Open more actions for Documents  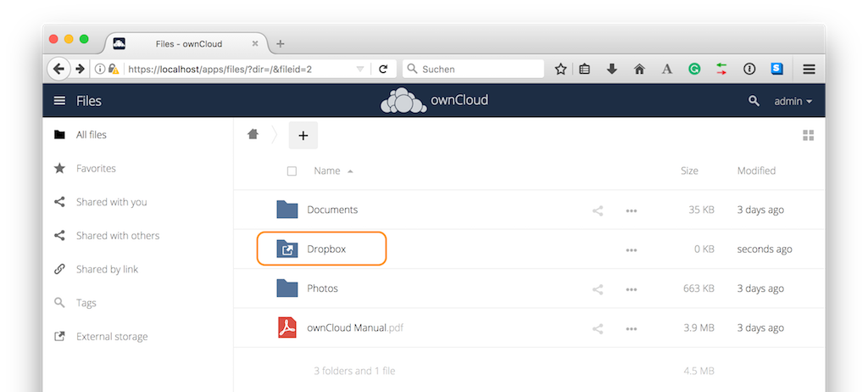coord(631,210)
